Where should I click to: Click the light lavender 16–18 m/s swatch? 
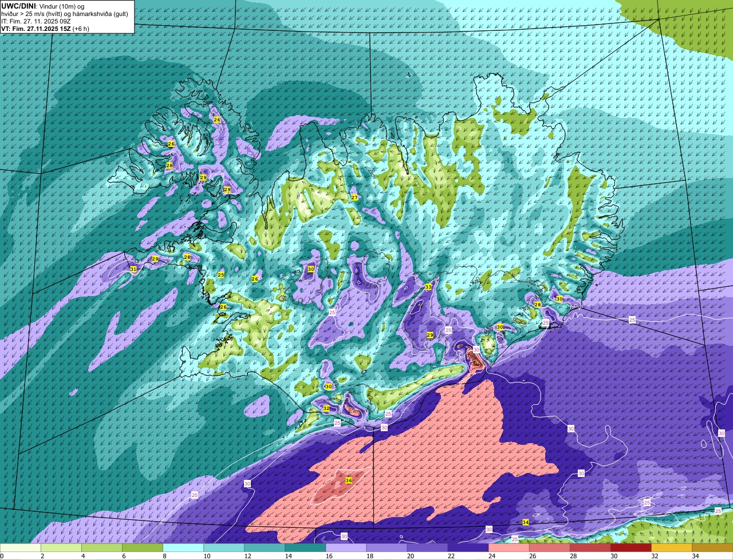(346, 548)
